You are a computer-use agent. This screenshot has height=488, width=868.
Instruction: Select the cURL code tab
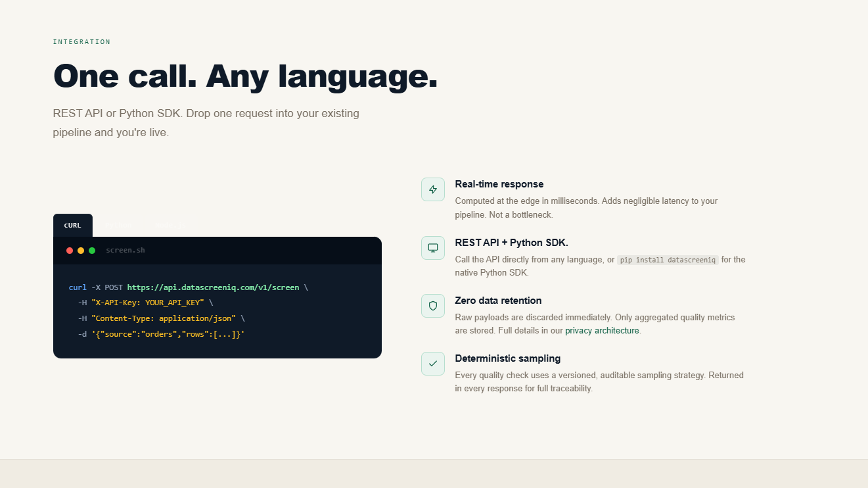(x=73, y=225)
